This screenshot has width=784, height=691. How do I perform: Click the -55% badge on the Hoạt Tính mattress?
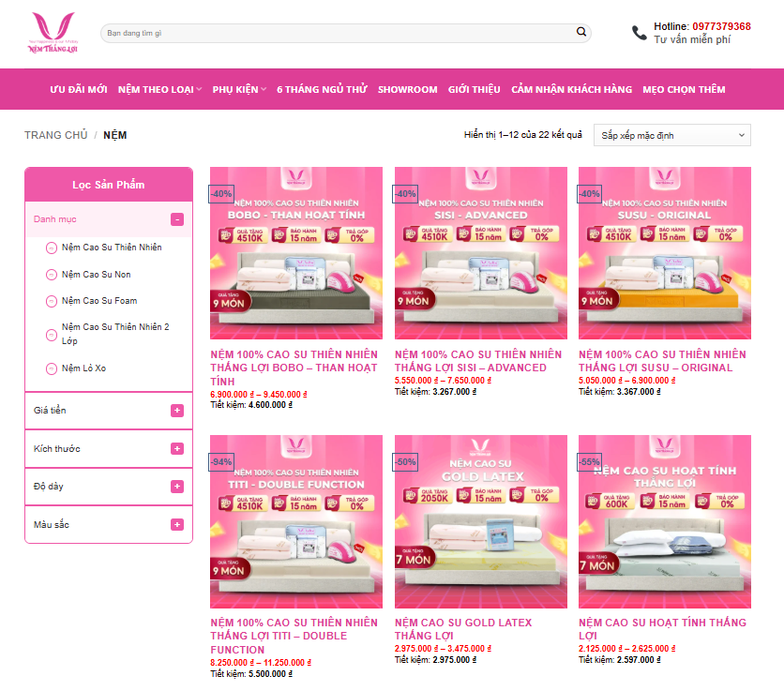(x=590, y=462)
